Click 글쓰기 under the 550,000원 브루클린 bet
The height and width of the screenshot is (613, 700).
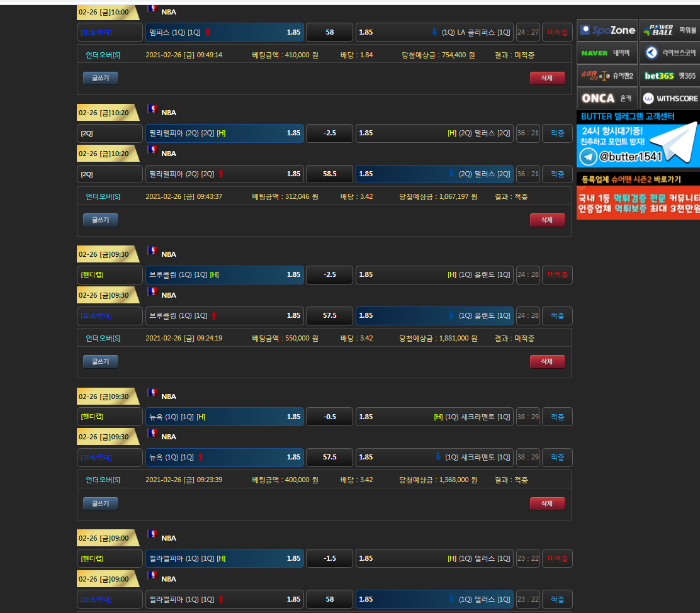tap(101, 361)
